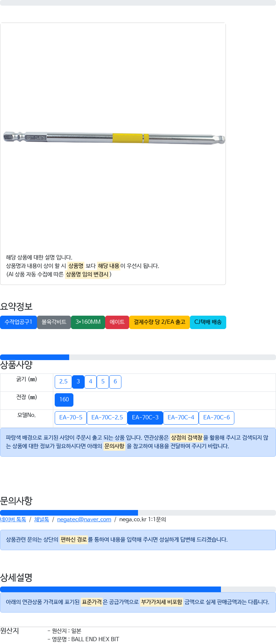Select model EA-70-5
The width and height of the screenshot is (276, 644).
click(x=71, y=418)
